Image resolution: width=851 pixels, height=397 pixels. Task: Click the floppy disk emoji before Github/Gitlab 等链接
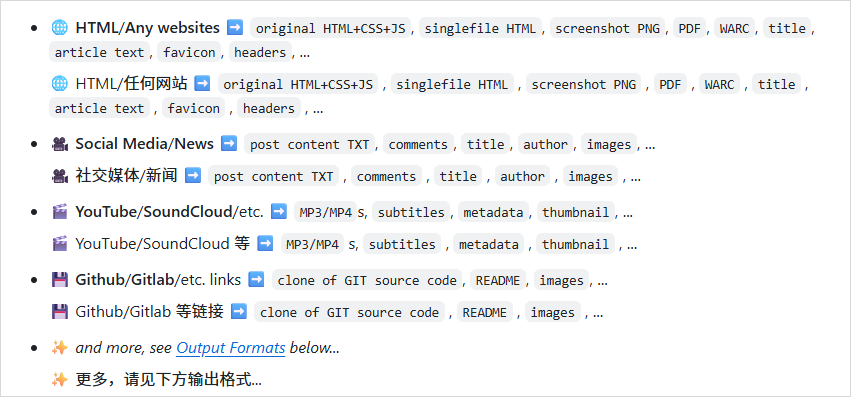click(59, 312)
